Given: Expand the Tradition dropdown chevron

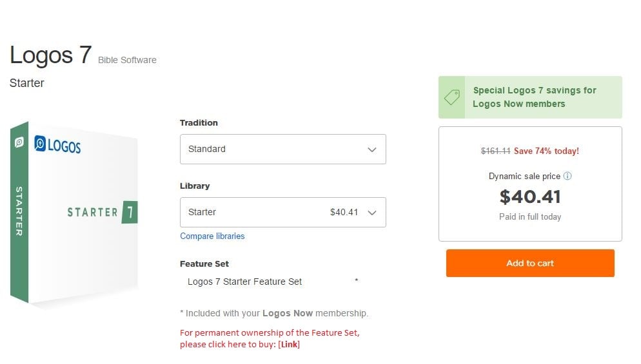Looking at the screenshot, I should (x=371, y=149).
